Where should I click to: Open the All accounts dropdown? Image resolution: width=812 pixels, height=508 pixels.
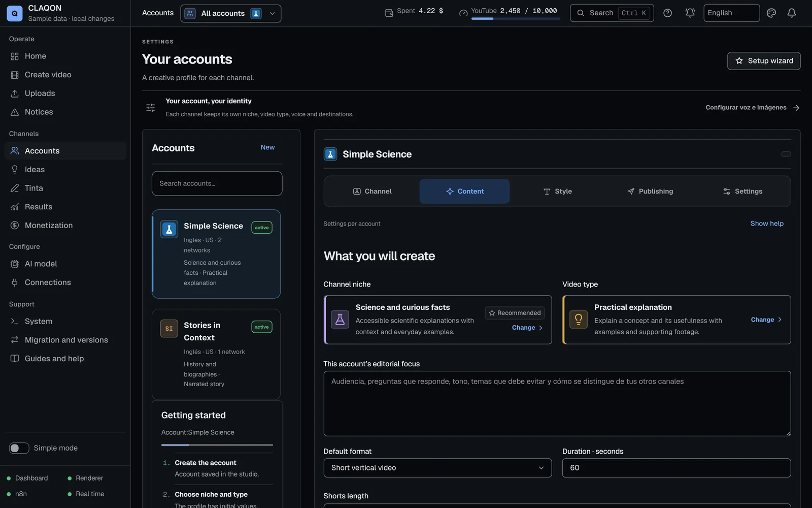[x=231, y=13]
